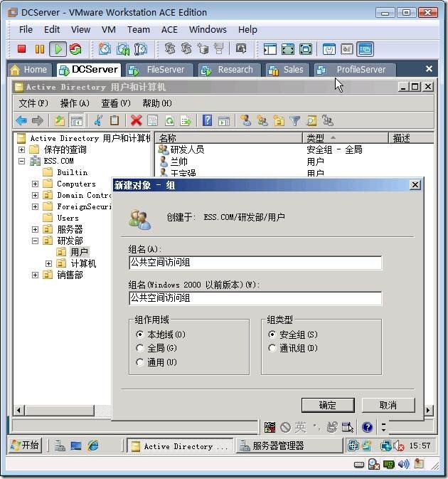Screen dimensions: 448x479
Task: Open the 查看(V) menu
Action: tap(116, 103)
